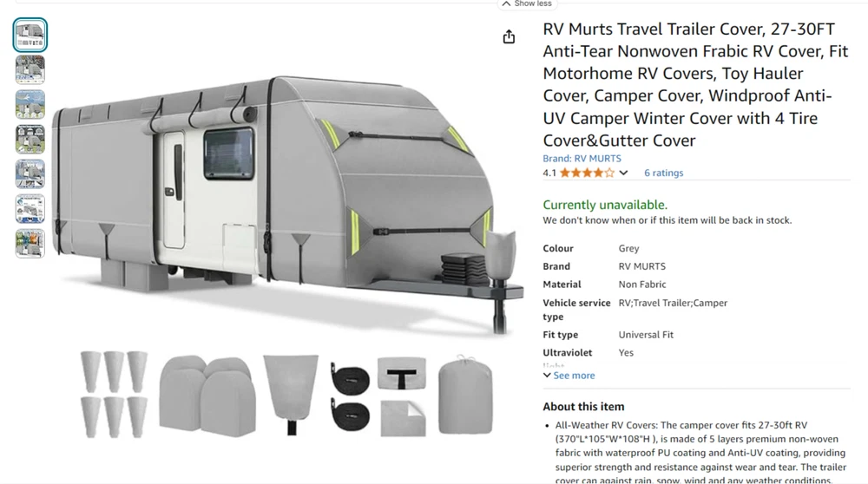
Task: Click the black straps accessory picture
Action: click(x=350, y=396)
